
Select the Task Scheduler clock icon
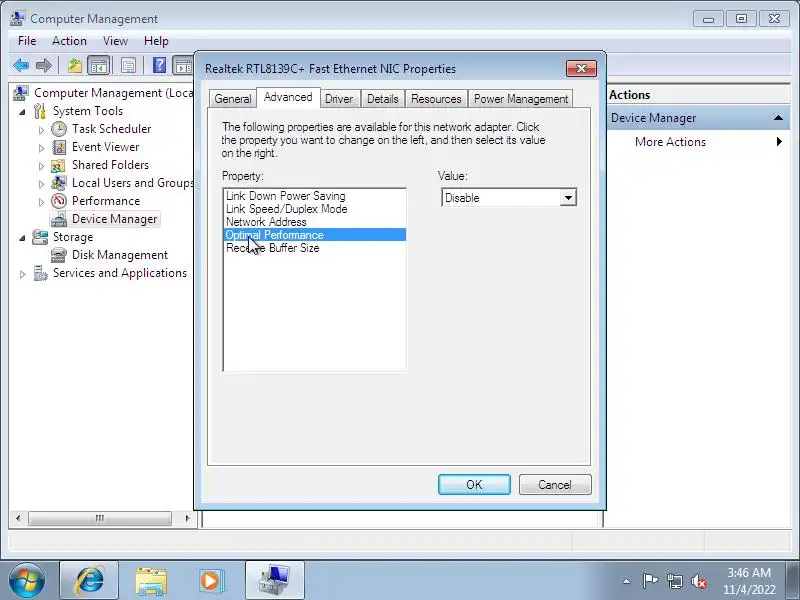(x=59, y=129)
